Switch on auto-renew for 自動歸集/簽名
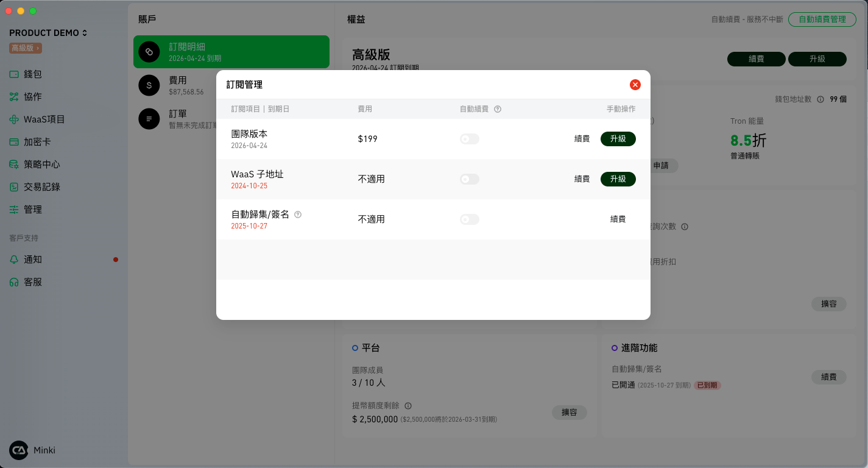Image resolution: width=868 pixels, height=468 pixels. 469,219
